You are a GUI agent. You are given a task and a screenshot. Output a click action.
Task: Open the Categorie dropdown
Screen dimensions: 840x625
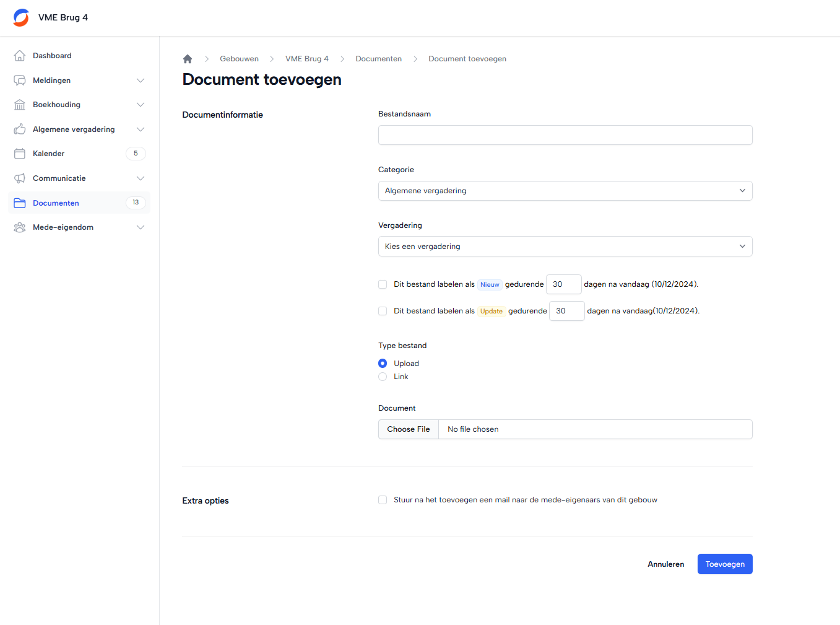pos(565,191)
